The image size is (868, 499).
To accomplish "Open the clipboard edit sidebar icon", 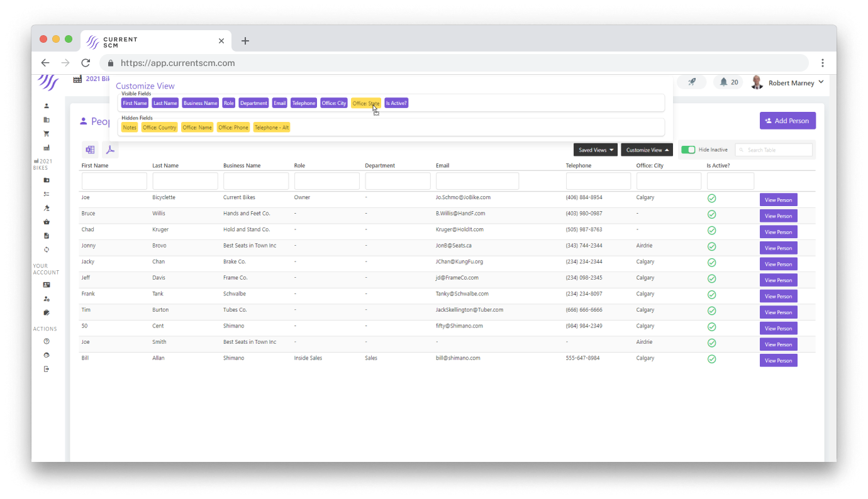I will (x=47, y=312).
